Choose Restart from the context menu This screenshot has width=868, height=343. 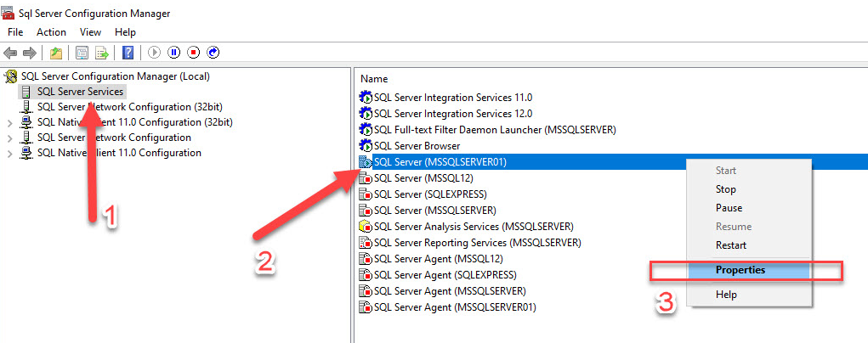[731, 245]
